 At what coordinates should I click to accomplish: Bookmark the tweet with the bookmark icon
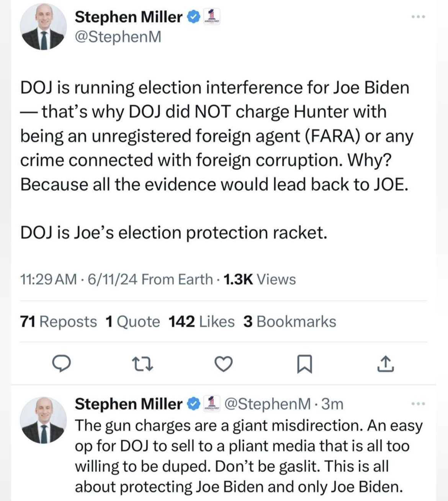point(305,364)
